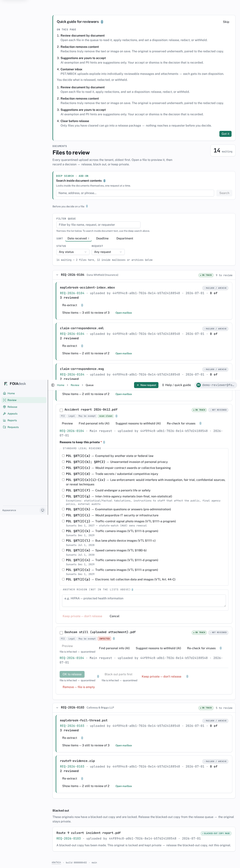This screenshot has height=868, width=240.
Task: Click the FOIAdesk logo icon
Action: click(x=6, y=384)
